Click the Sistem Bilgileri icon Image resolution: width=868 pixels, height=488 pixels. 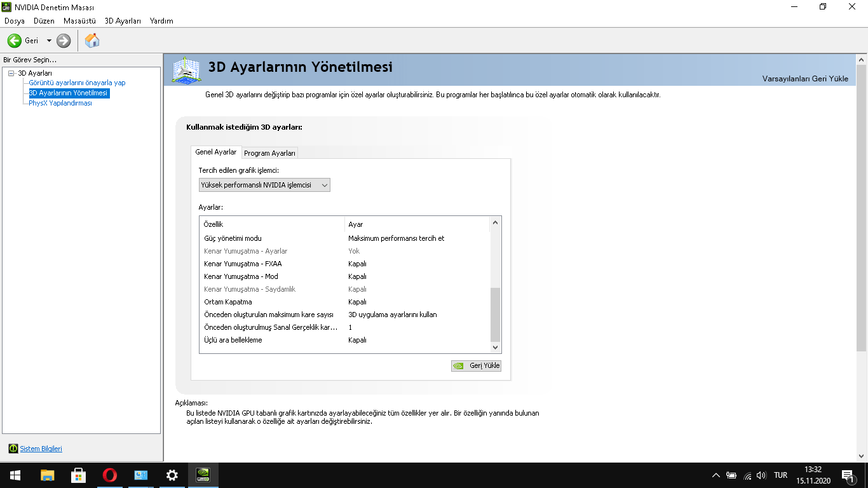[x=13, y=449]
